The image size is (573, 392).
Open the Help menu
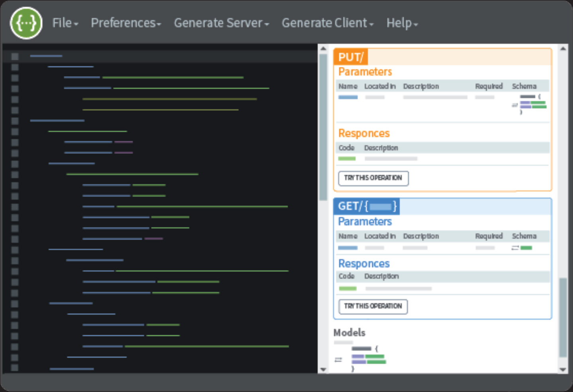402,23
